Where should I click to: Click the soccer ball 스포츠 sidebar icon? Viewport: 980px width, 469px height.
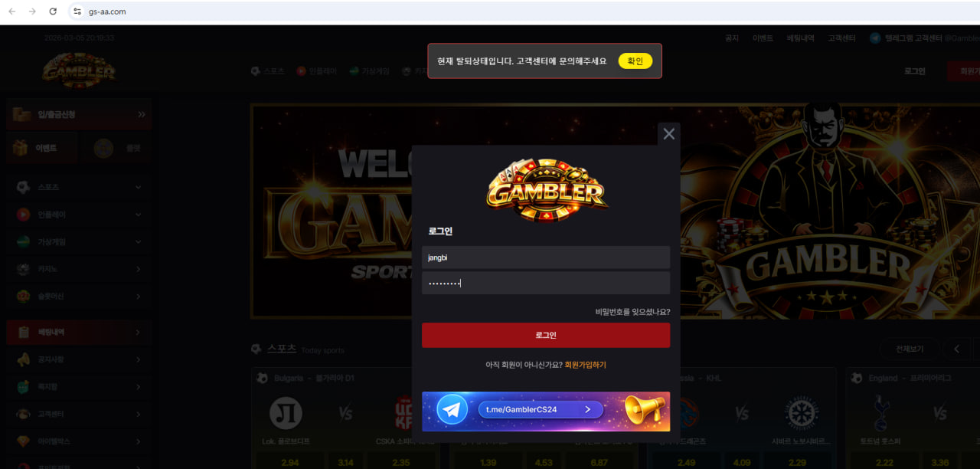23,187
